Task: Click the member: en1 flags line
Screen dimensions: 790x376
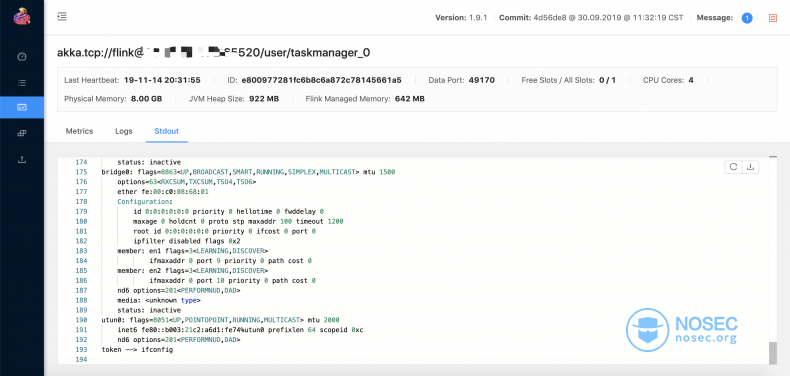Action: click(x=192, y=251)
